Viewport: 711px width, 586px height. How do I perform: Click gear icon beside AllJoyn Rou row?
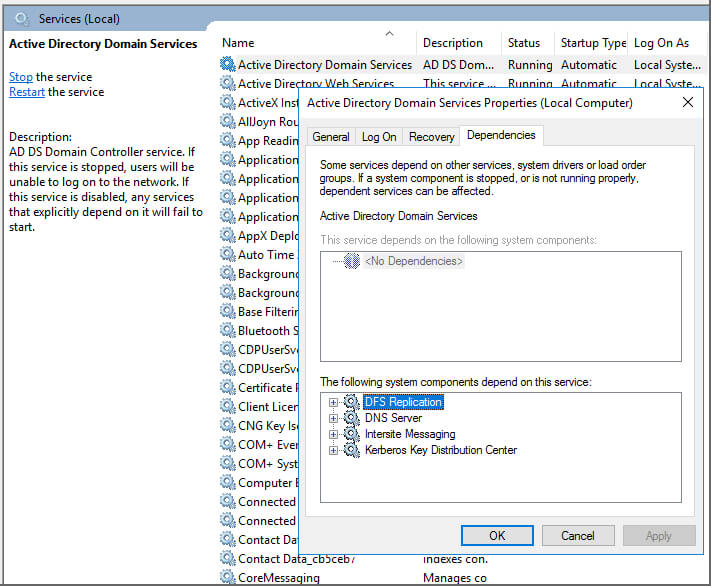228,122
